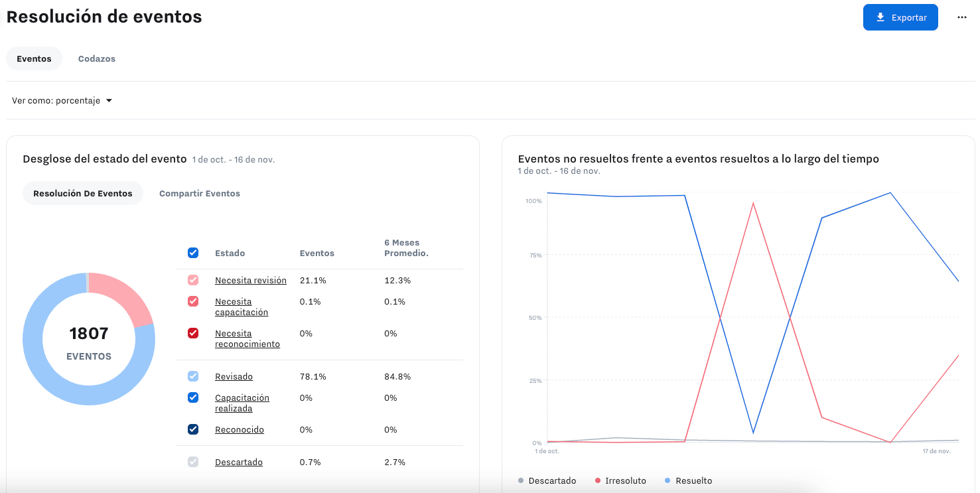This screenshot has height=493, width=980.
Task: Click the Exportar button
Action: (x=900, y=17)
